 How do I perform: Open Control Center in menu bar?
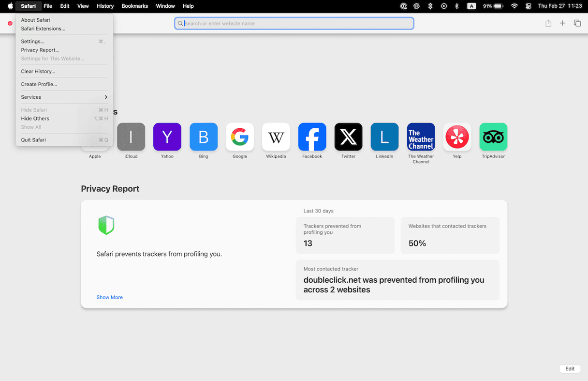click(528, 6)
